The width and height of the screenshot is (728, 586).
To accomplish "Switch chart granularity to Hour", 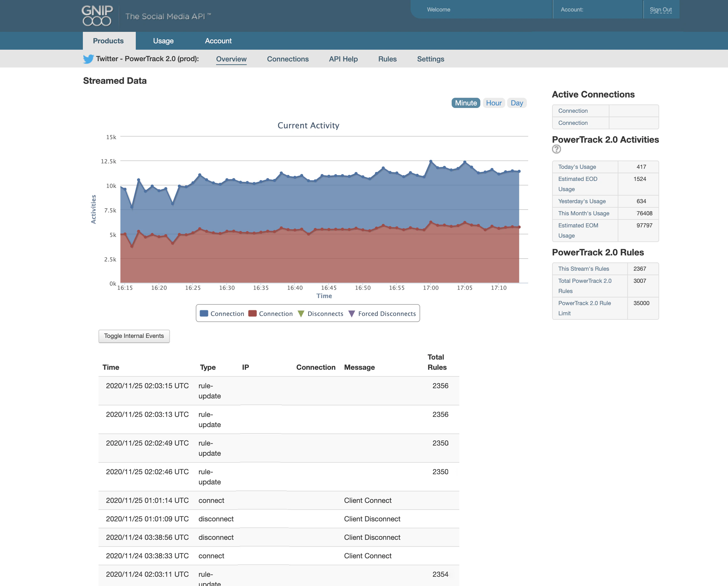I will [493, 103].
